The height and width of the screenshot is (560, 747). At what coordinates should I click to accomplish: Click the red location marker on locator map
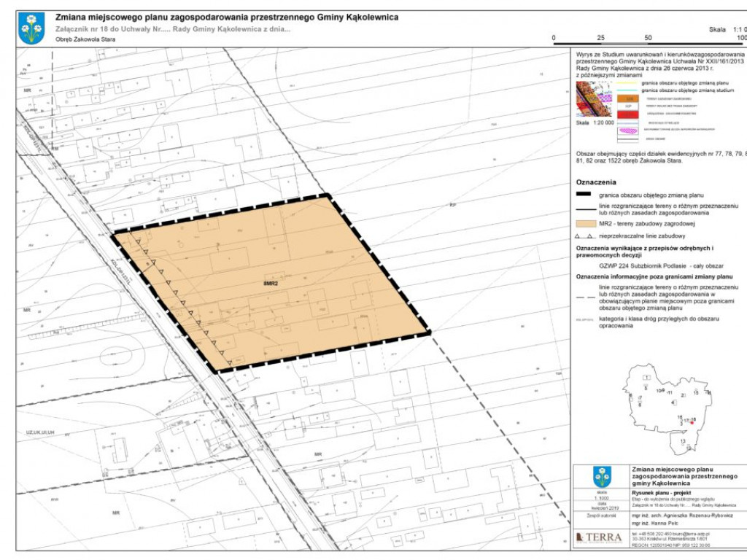point(690,421)
